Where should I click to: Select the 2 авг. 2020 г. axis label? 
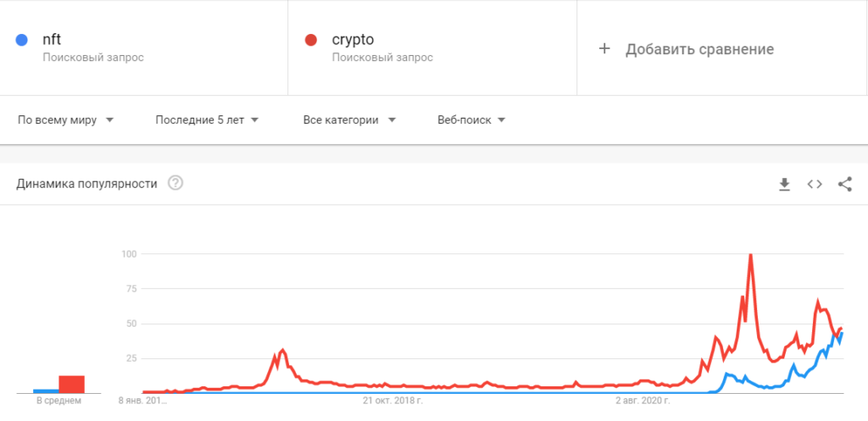pos(643,400)
